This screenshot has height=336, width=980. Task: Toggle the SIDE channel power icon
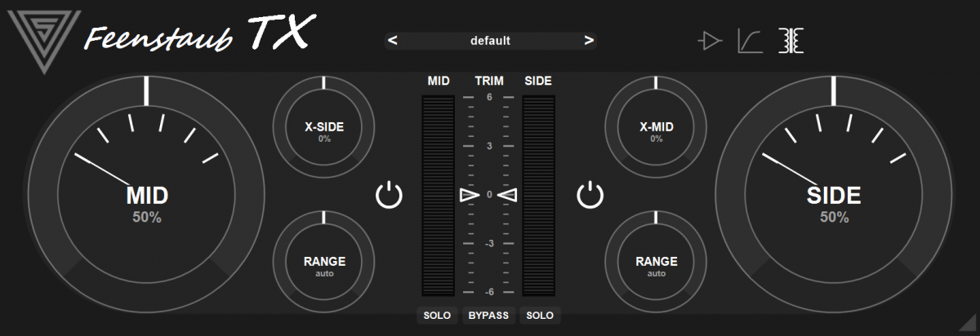click(590, 195)
